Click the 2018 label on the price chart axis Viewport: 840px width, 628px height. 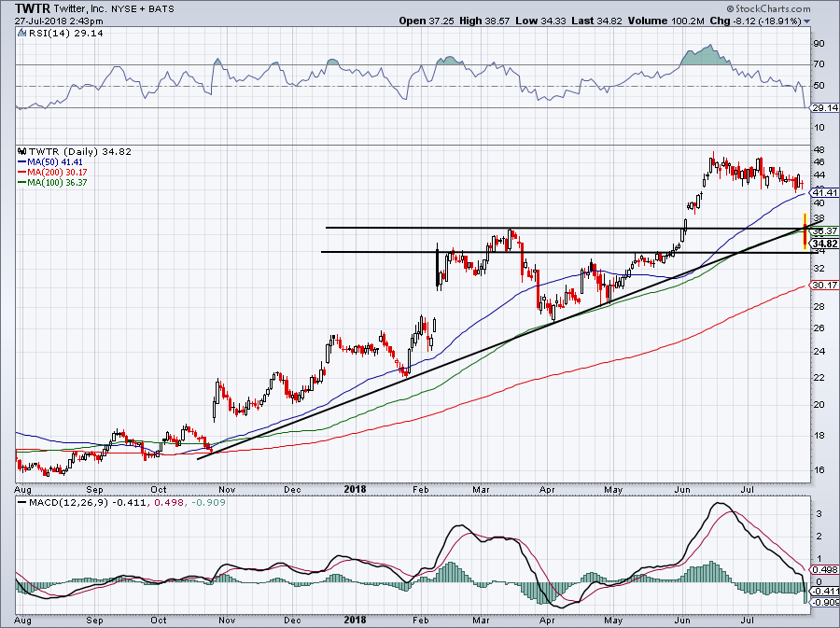click(x=355, y=489)
